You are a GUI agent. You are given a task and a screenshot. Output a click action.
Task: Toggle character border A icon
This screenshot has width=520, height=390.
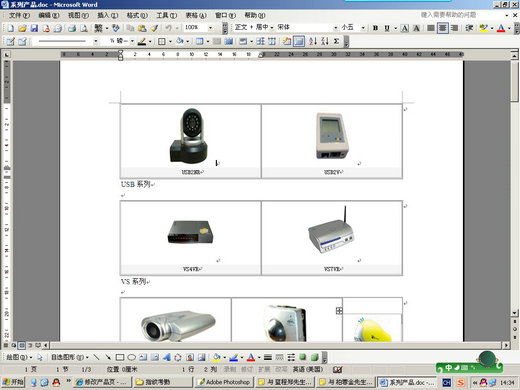click(x=405, y=28)
